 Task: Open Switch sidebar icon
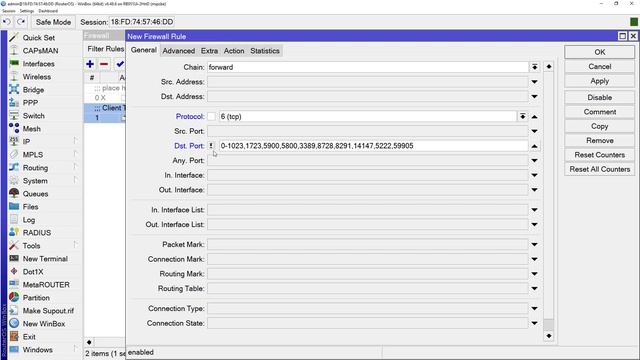[x=14, y=116]
